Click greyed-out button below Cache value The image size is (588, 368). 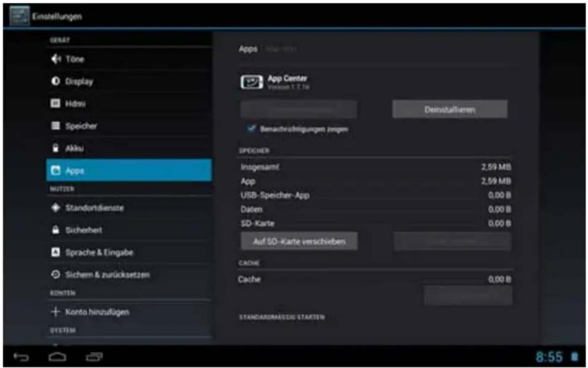pos(468,296)
